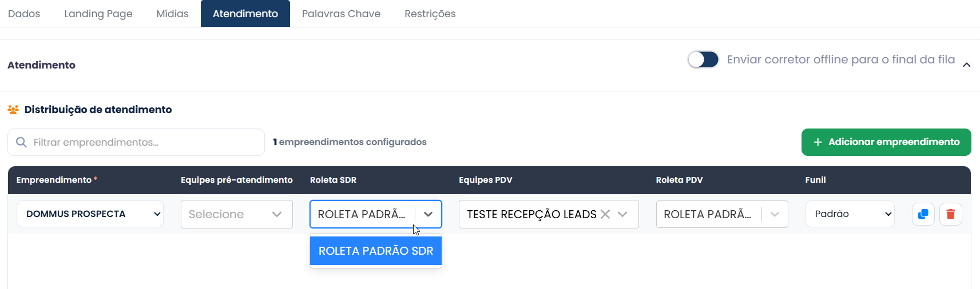Click the duplicate row copy icon
The width and height of the screenshot is (980, 289).
(923, 214)
